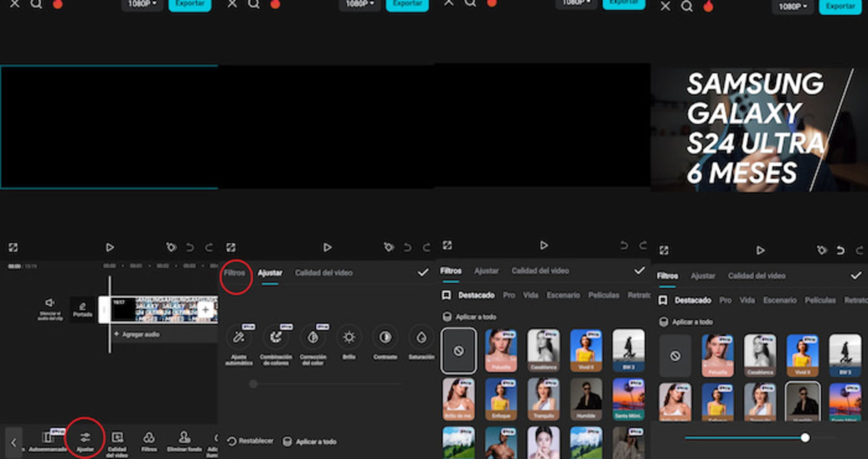Open search in Samsung preview screen top bar
868x459 pixels.
(x=687, y=6)
